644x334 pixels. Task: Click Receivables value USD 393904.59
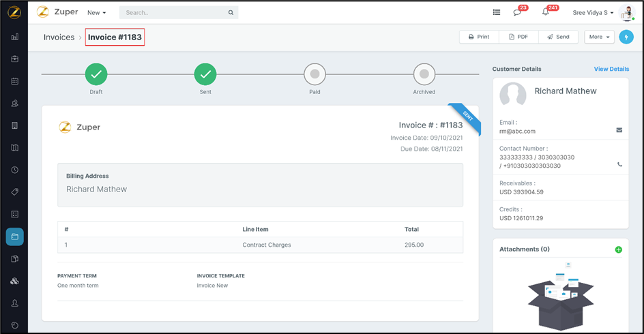coord(521,192)
